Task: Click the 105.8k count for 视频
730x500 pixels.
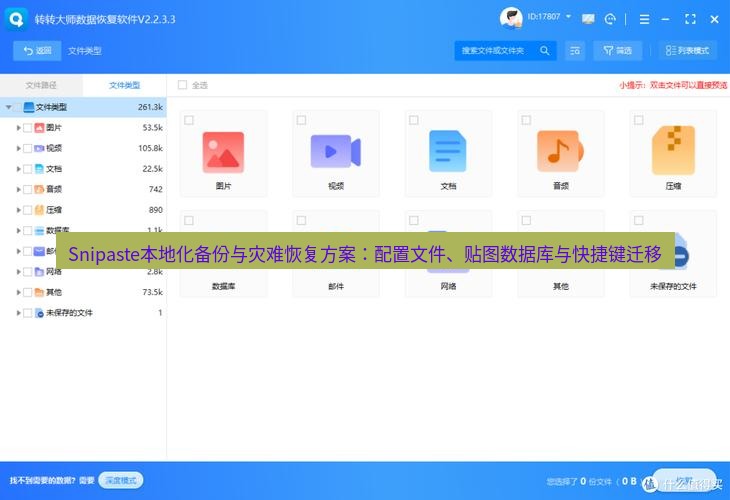Action: tap(150, 148)
